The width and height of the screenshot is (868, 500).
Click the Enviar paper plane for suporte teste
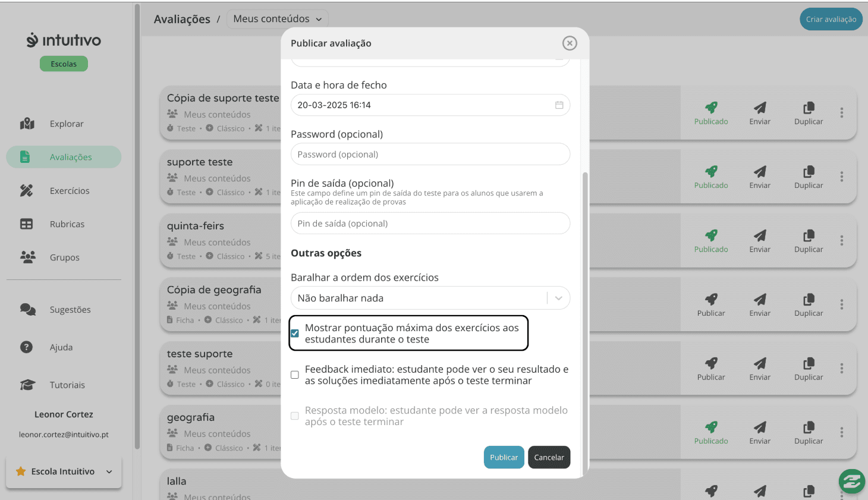tap(760, 172)
